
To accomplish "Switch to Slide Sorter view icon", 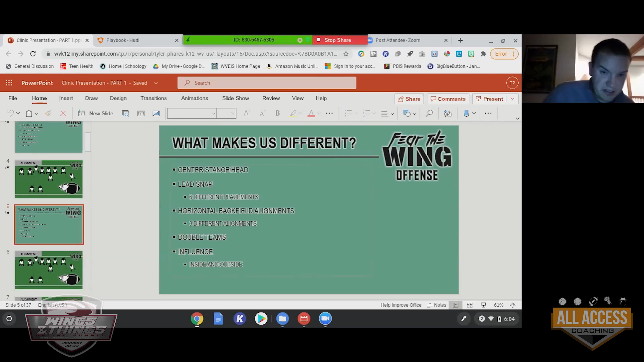I will (470, 305).
